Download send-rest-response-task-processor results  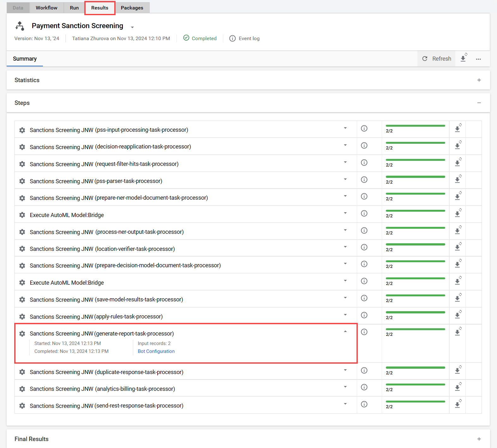tap(458, 404)
